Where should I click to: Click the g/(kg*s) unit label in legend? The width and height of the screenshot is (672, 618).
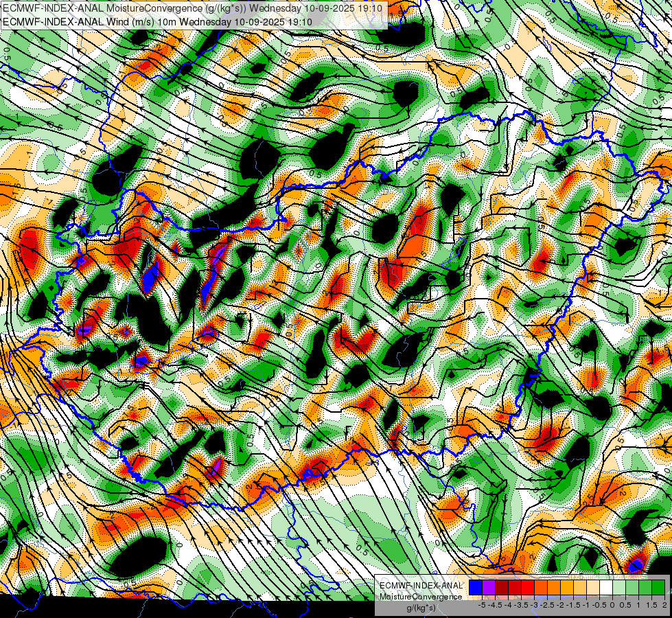tap(421, 608)
